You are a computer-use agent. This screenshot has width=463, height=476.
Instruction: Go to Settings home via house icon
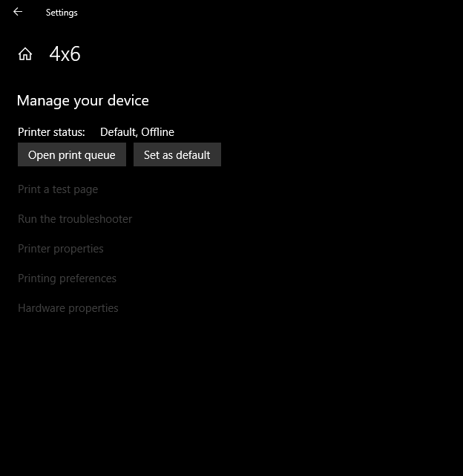point(25,54)
